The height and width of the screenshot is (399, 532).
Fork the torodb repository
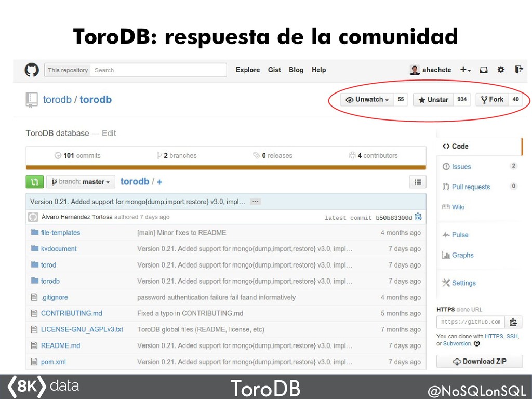(492, 99)
